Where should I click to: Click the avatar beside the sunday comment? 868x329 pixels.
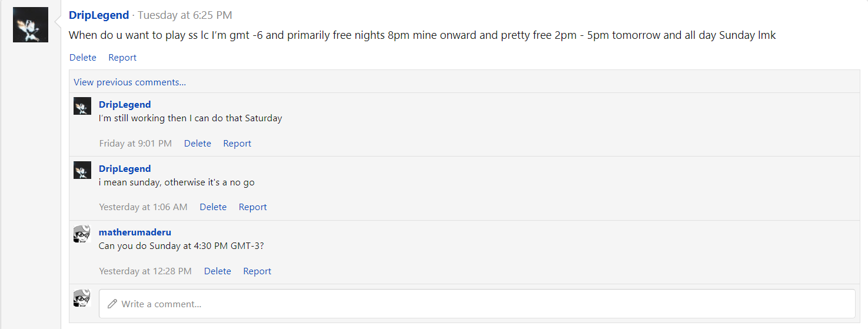[82, 170]
